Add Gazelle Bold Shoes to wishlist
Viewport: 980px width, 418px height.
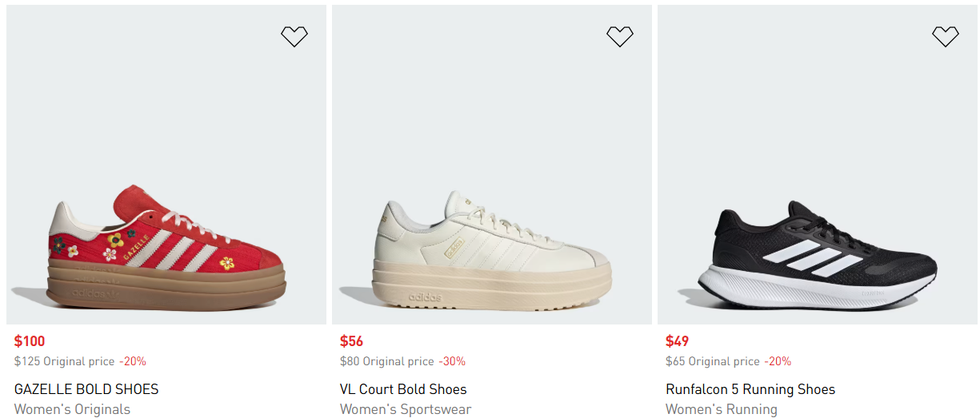294,36
